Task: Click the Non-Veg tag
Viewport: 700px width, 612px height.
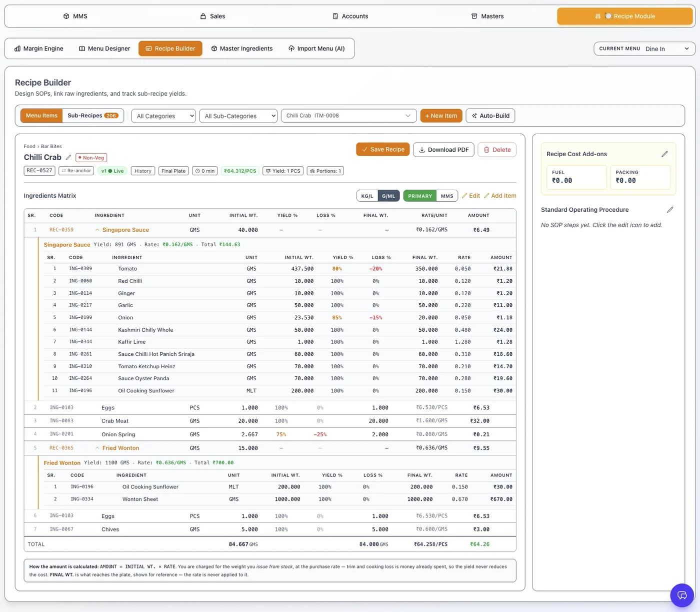Action: pyautogui.click(x=91, y=158)
